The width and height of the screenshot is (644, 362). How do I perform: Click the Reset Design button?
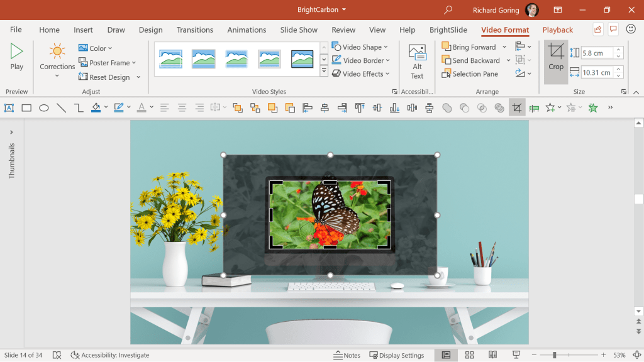click(x=108, y=77)
